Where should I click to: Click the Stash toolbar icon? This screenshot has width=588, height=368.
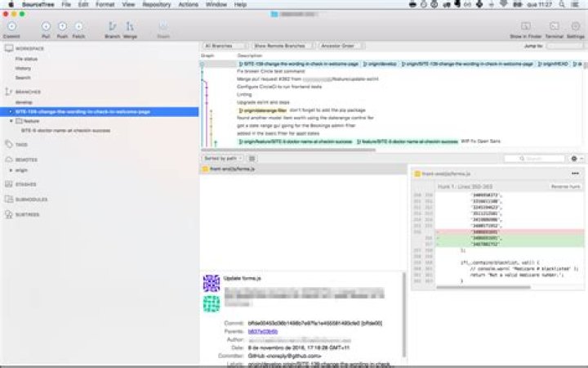(163, 26)
